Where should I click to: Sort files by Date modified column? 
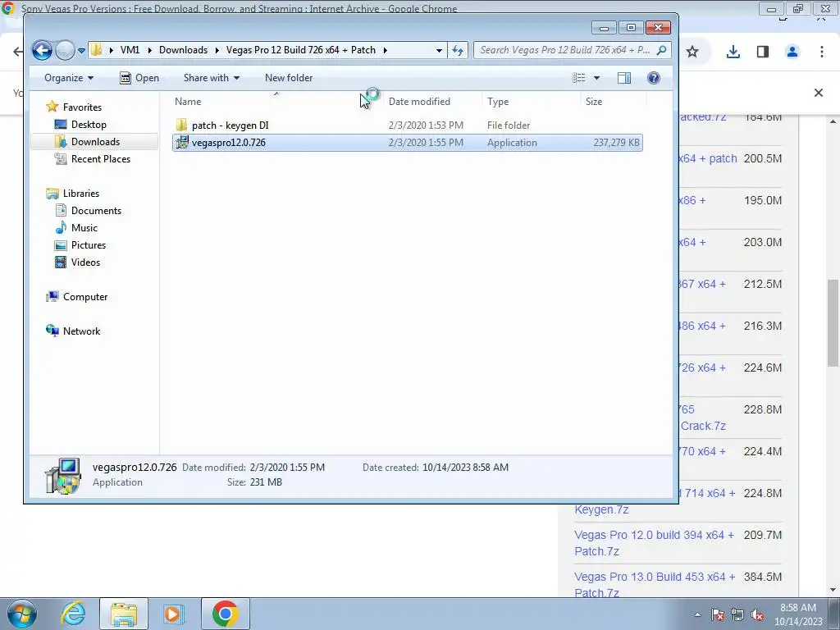click(419, 101)
